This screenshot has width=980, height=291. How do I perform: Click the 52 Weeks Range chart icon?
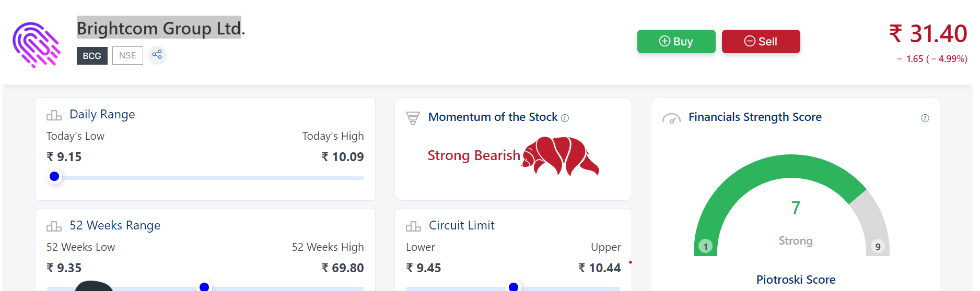coord(54,226)
